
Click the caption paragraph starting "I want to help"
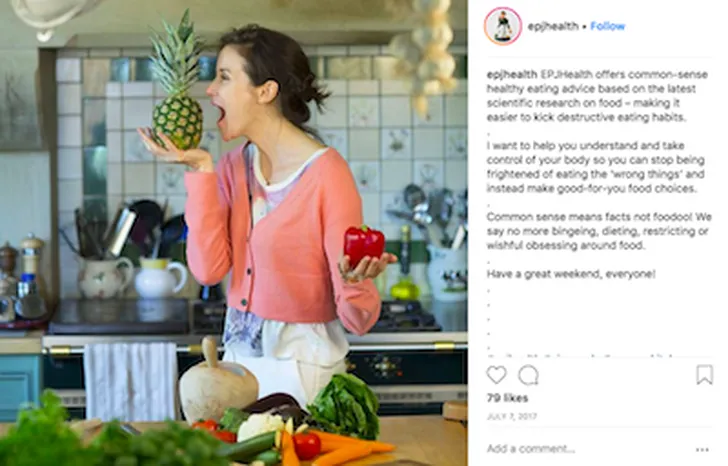tap(596, 167)
